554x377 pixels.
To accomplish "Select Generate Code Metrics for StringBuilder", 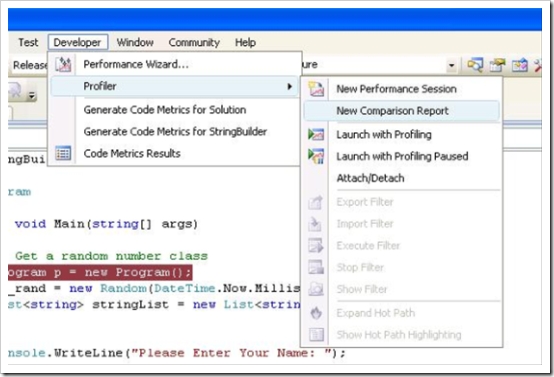I will (x=175, y=132).
